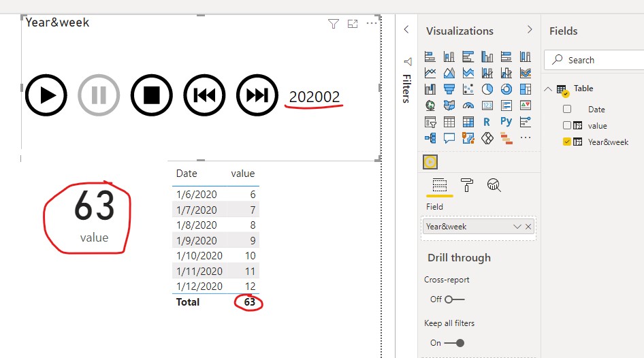Turn on Cross-report drill through
Image resolution: width=644 pixels, height=358 pixels.
pos(454,299)
